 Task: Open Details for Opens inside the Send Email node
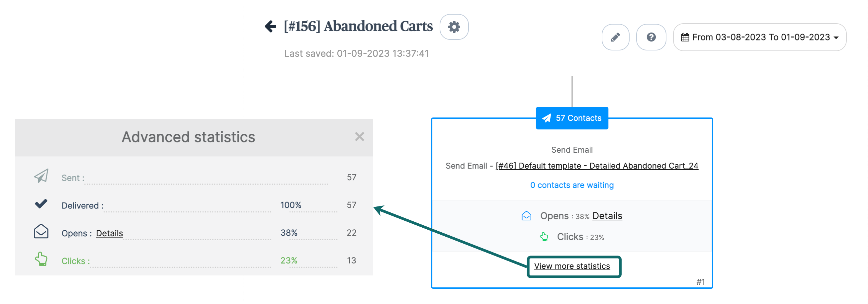tap(607, 216)
